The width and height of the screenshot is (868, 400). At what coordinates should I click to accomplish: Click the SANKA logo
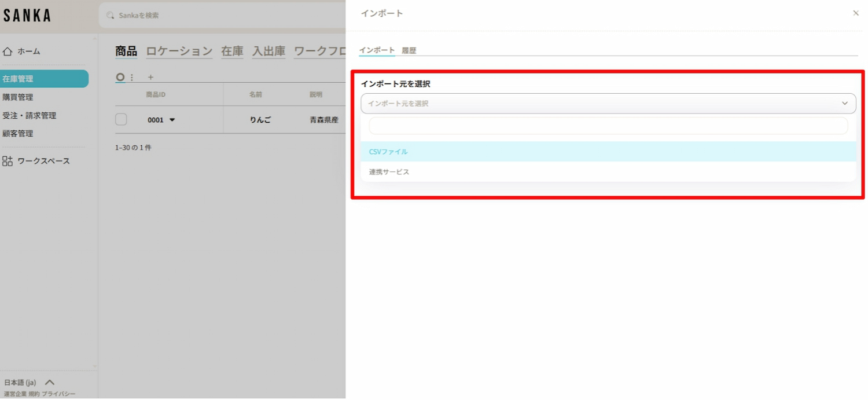pos(27,16)
